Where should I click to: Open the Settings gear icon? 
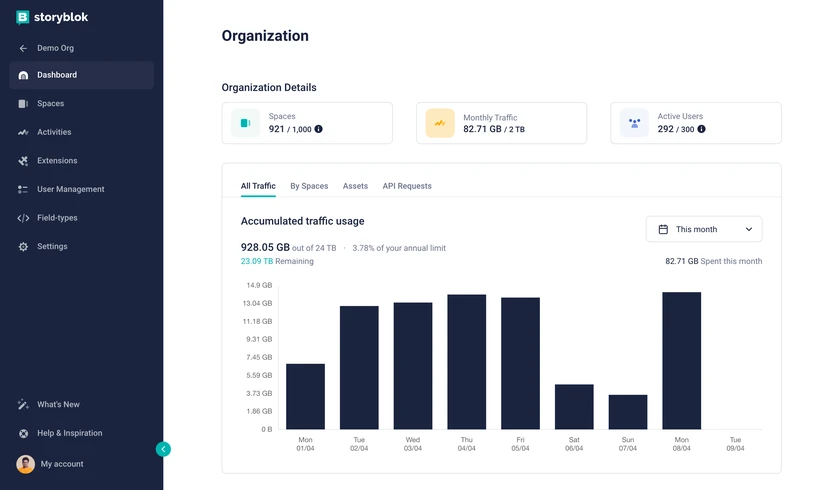(x=23, y=247)
